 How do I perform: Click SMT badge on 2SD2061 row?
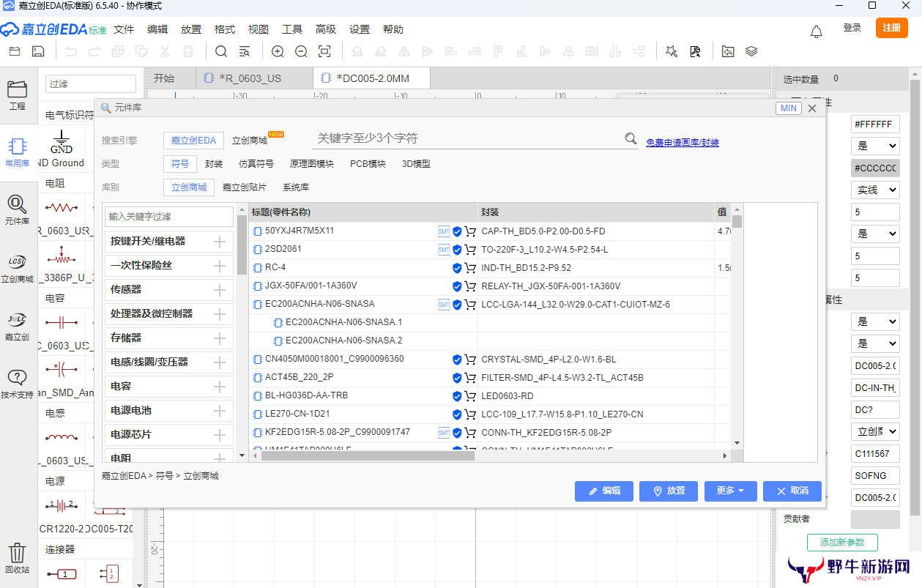444,250
